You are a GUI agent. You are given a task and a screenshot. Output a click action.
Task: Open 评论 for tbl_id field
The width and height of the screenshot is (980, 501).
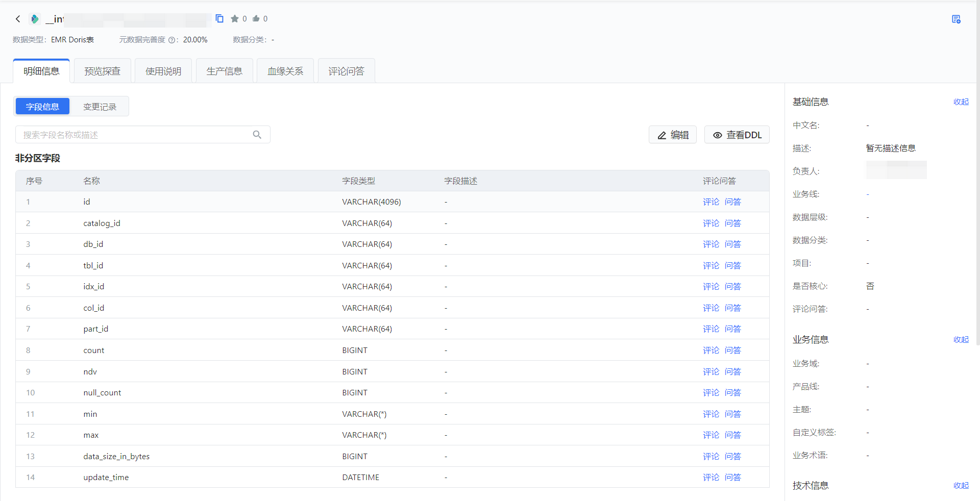(711, 266)
